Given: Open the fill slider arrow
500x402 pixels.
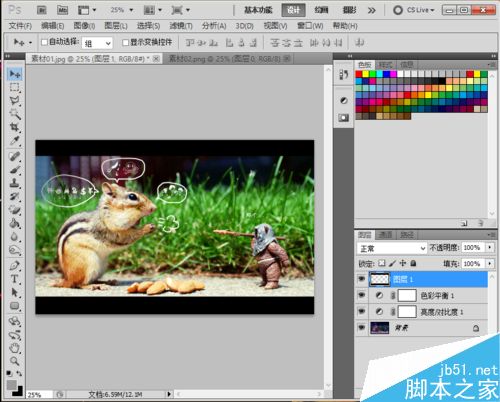Looking at the screenshot, I should 490,263.
